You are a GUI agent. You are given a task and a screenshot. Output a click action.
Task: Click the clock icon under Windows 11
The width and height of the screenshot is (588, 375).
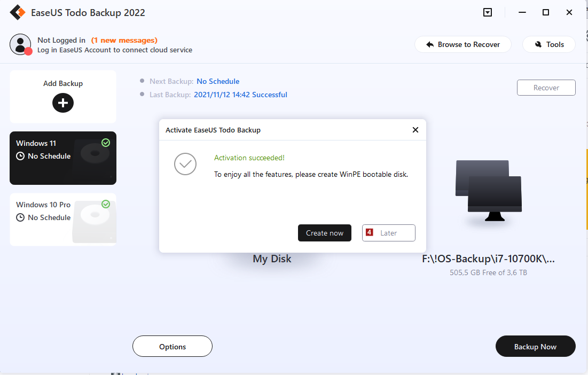point(20,156)
